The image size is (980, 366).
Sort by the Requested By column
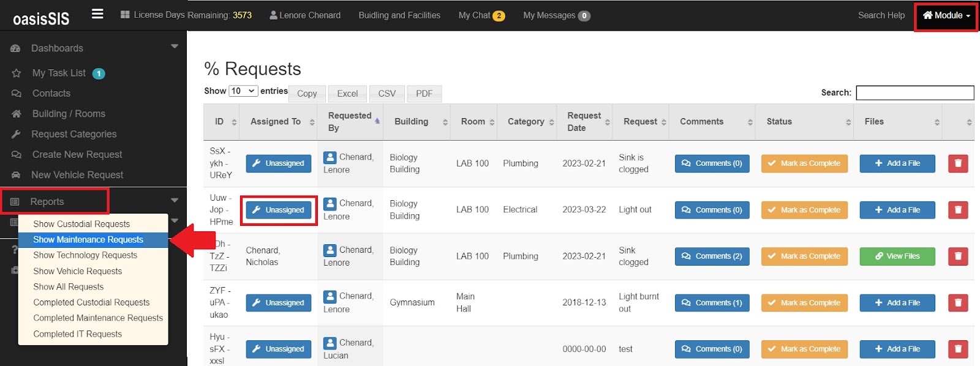pyautogui.click(x=350, y=122)
